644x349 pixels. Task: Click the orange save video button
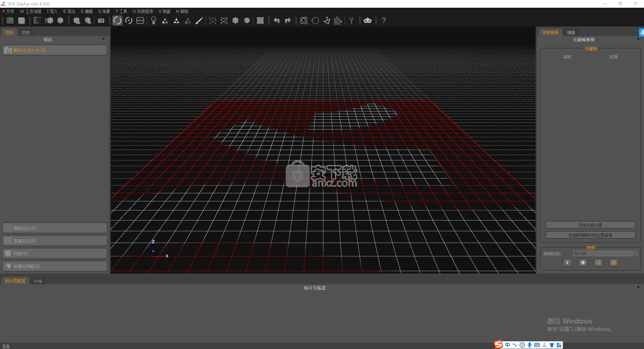tap(614, 262)
